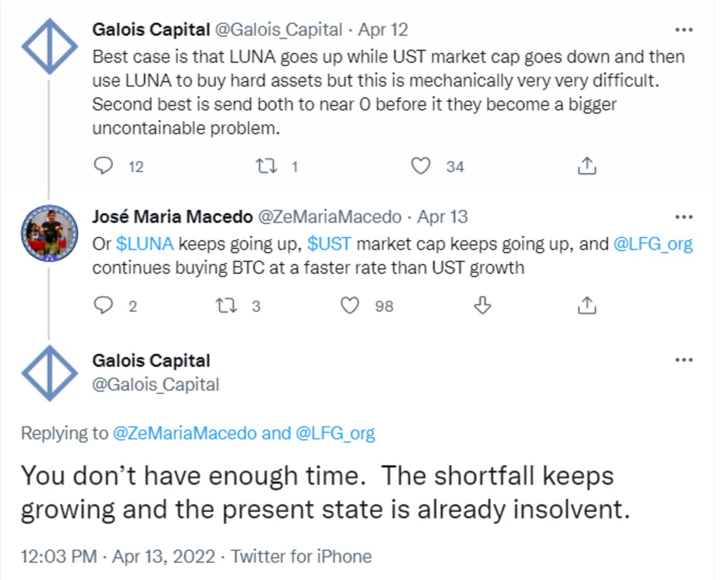Click the download arrow on Macedo's tweet
This screenshot has height=580, width=728.
(x=483, y=305)
